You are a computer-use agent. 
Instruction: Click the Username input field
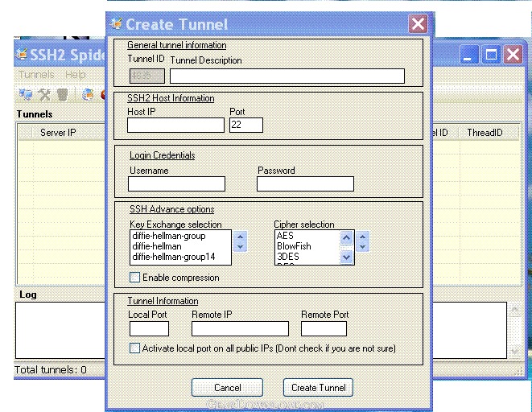[x=177, y=183]
